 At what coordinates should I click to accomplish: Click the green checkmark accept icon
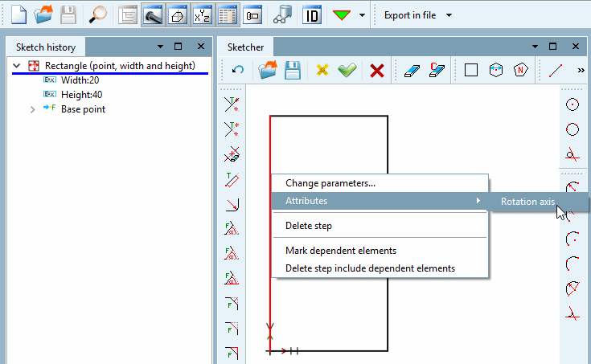pos(347,70)
